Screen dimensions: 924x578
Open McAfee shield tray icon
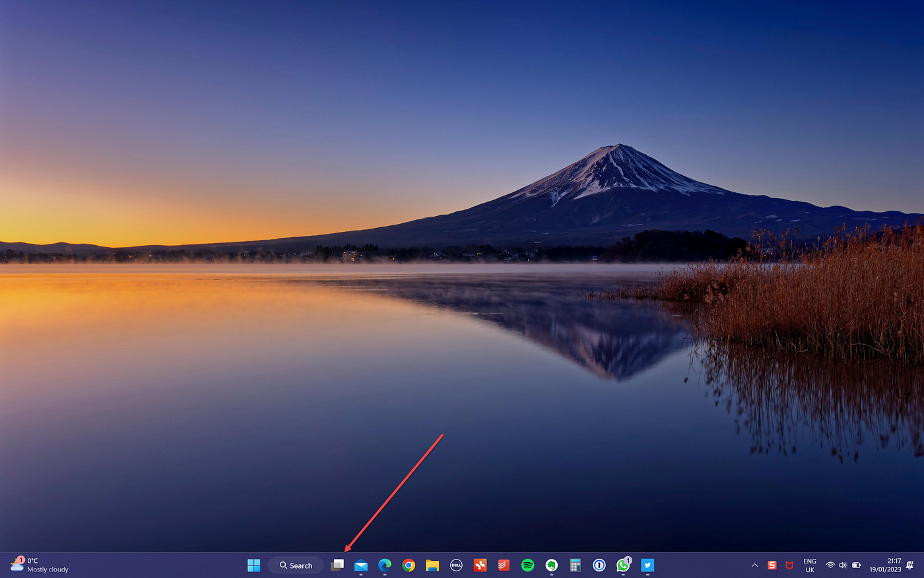point(789,565)
